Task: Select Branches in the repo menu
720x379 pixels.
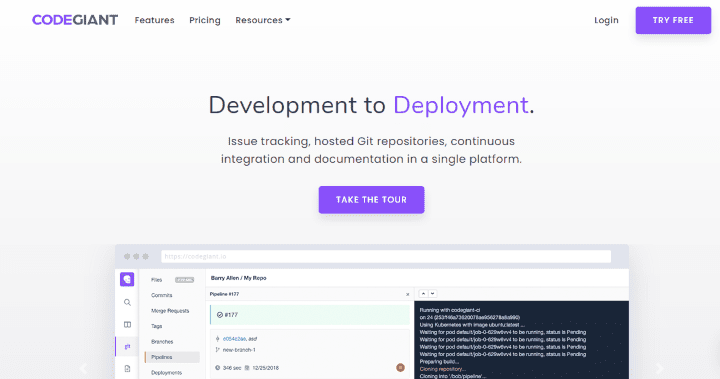Action: pos(162,342)
